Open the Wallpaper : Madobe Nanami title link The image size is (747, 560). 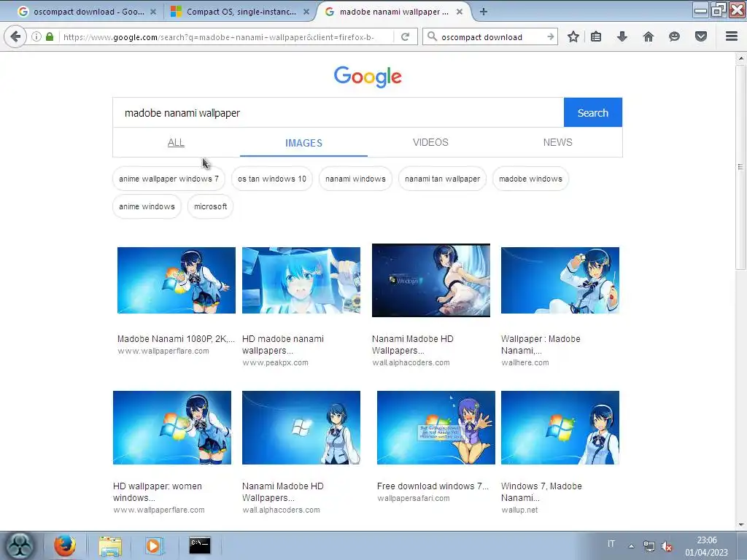tap(541, 345)
